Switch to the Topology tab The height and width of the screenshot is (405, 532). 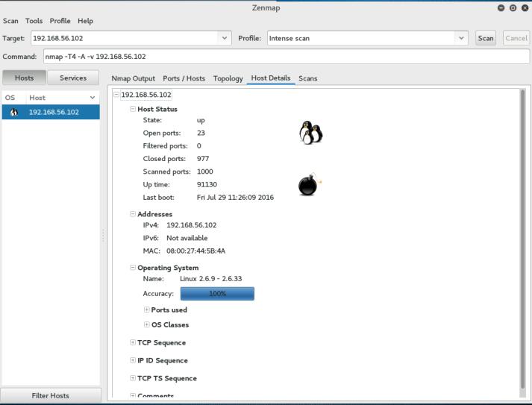[x=228, y=78]
